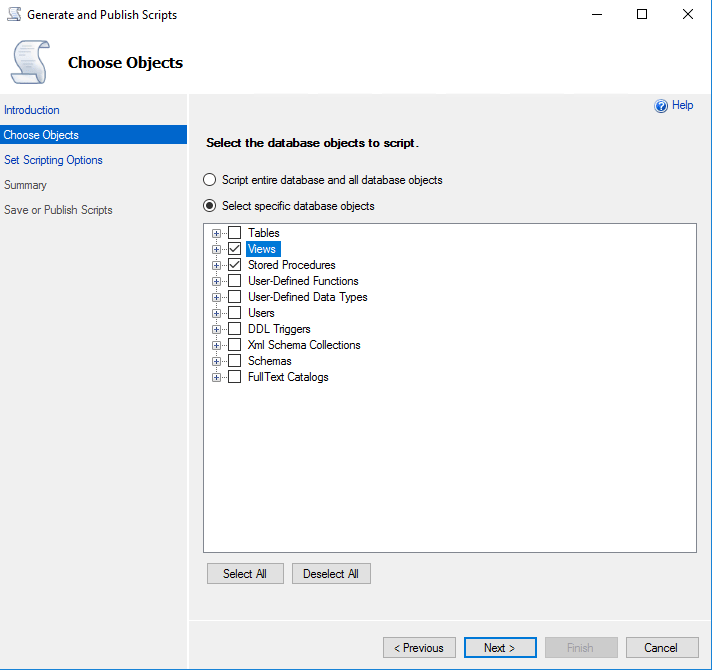
Task: Enable the FullText Catalogs checkbox
Action: [235, 377]
